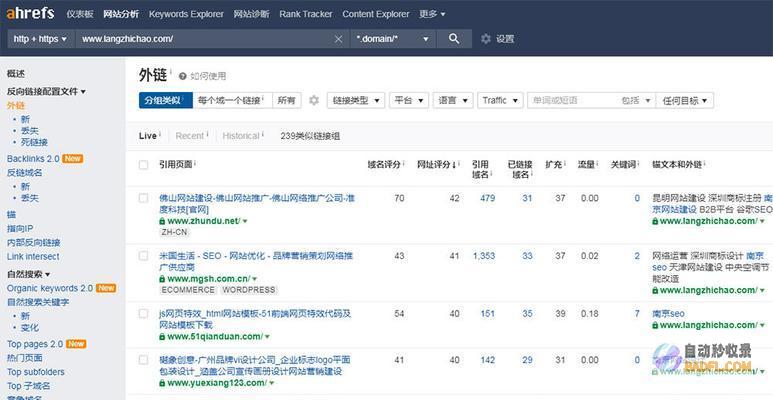773x400 pixels.
Task: Open the www.mgsh.com.cn/ link
Action: point(209,279)
